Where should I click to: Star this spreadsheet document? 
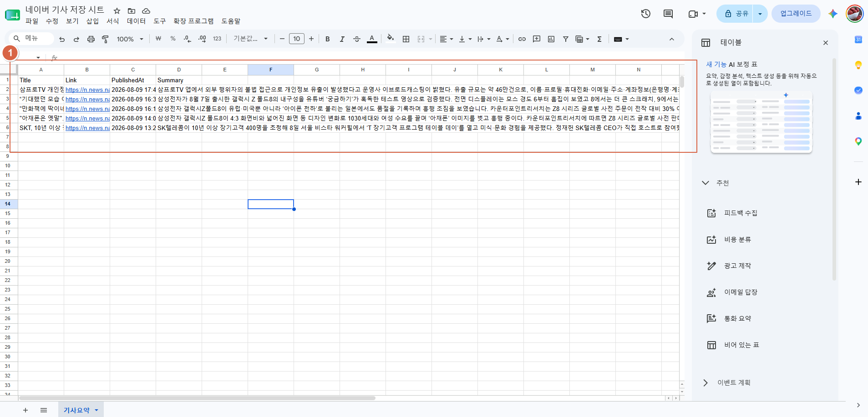click(117, 10)
